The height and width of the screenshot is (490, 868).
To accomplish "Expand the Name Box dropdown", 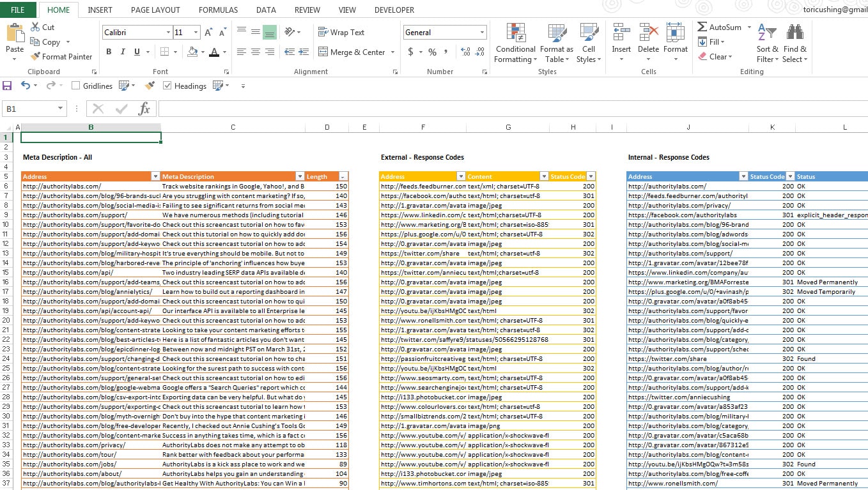I will (x=61, y=109).
